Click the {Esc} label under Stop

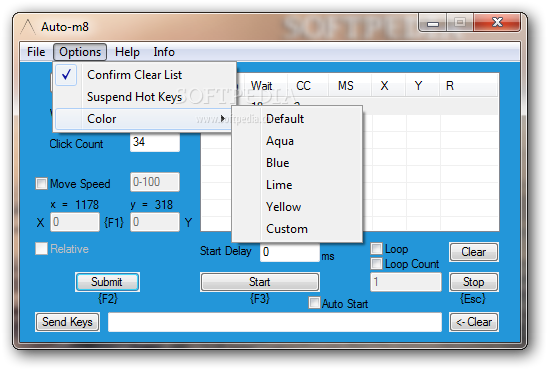coord(473,299)
